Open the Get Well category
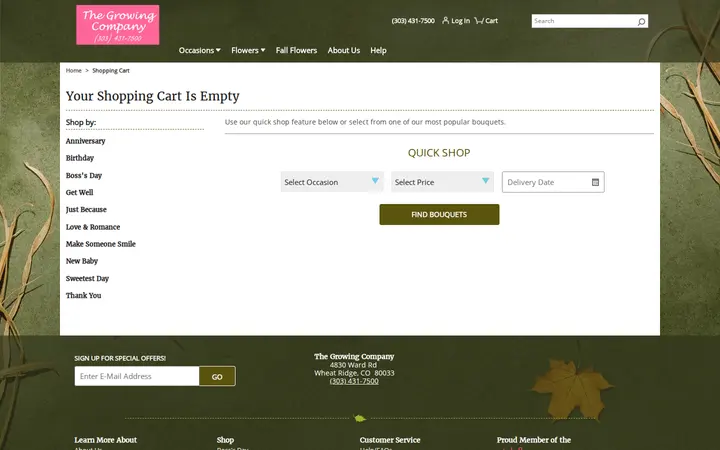The width and height of the screenshot is (720, 450). 79,192
